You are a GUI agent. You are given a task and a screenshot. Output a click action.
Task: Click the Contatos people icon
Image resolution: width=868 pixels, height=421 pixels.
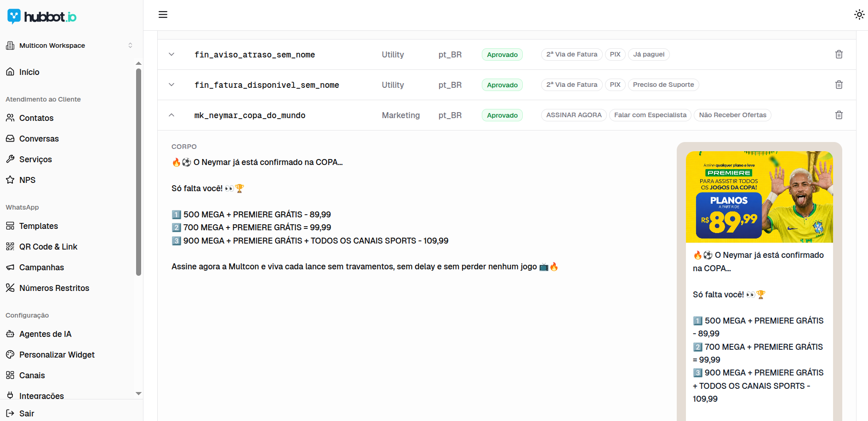(x=10, y=118)
